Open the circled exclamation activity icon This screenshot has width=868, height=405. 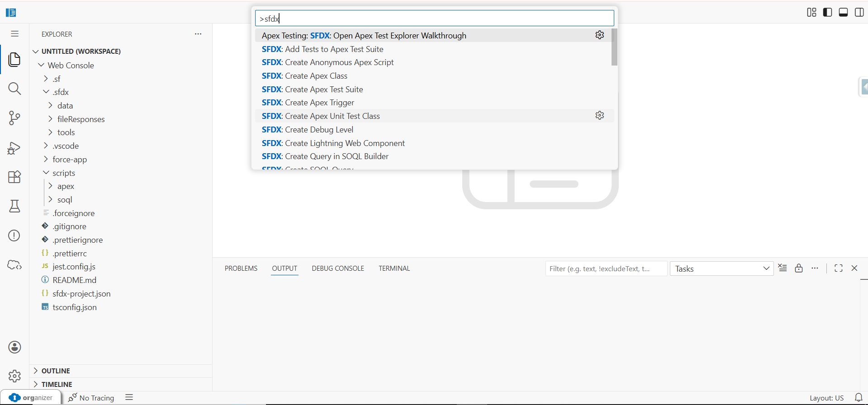(x=14, y=235)
